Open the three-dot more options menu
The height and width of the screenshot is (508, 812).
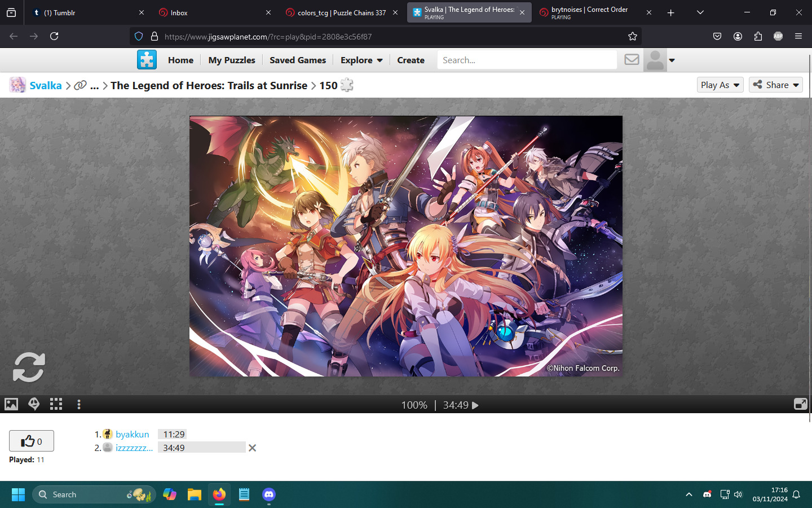point(79,404)
